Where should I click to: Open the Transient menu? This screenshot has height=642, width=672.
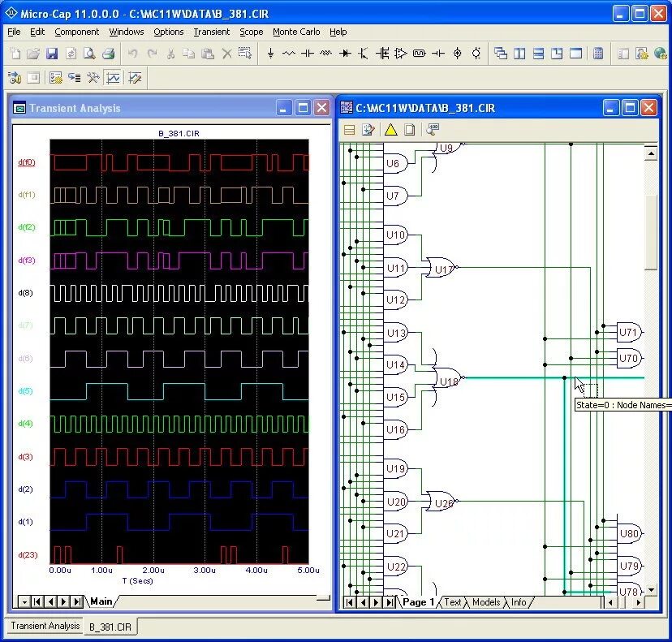211,32
